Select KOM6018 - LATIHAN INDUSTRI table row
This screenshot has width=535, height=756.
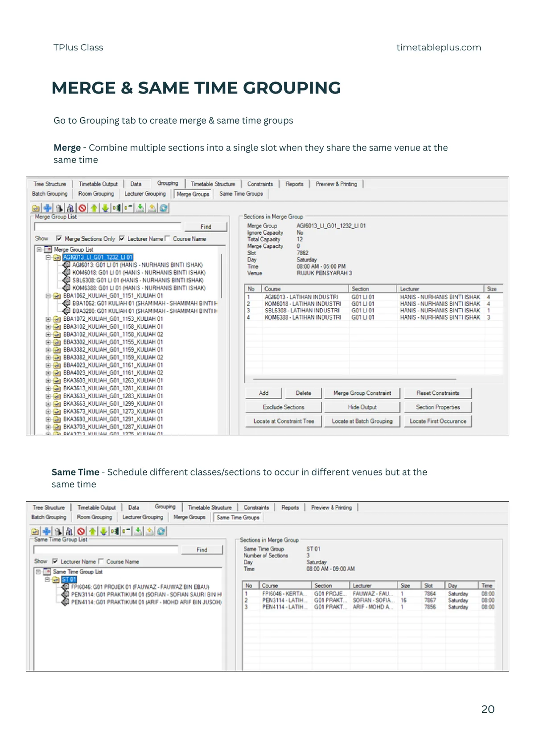[x=374, y=304]
